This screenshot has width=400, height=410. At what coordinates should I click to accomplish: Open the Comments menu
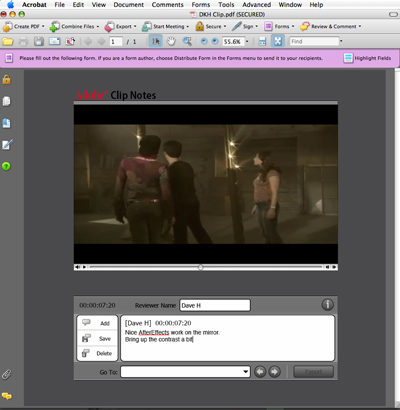[x=168, y=5]
